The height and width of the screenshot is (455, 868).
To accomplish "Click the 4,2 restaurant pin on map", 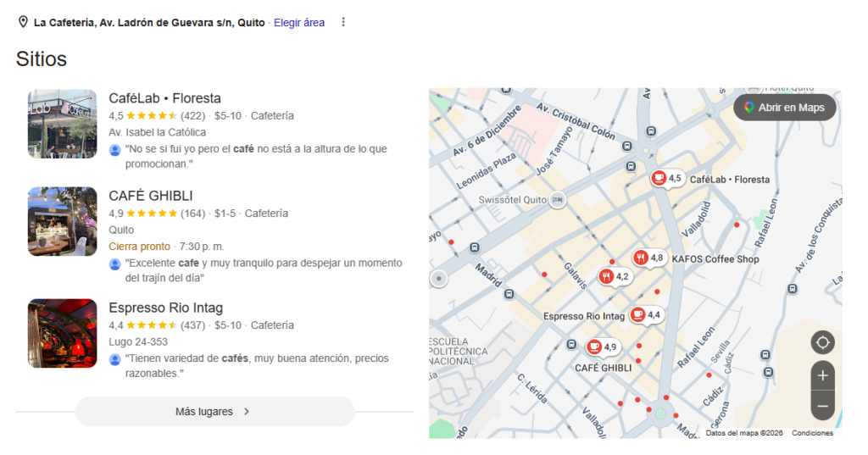I will [615, 276].
